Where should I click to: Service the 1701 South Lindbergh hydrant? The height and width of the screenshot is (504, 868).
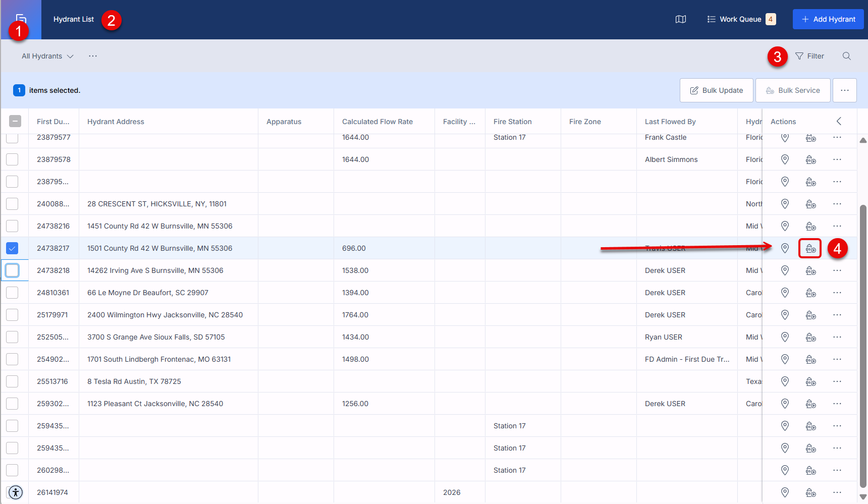pyautogui.click(x=811, y=359)
